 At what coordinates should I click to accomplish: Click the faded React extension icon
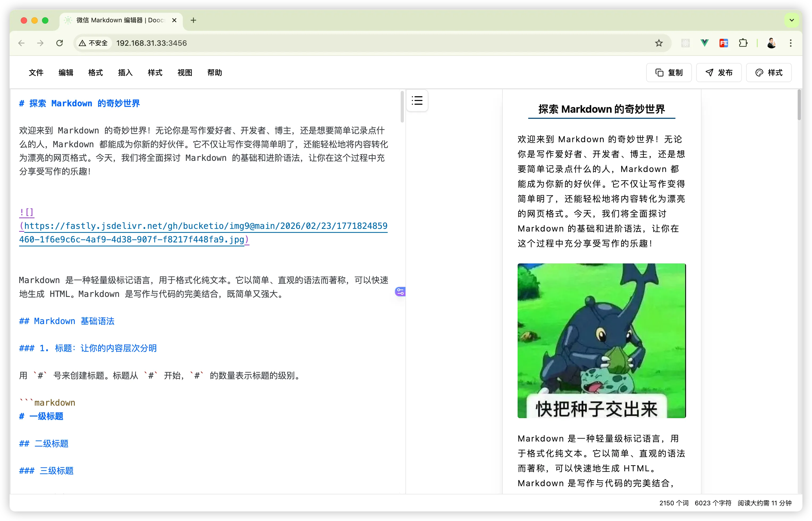tap(685, 43)
